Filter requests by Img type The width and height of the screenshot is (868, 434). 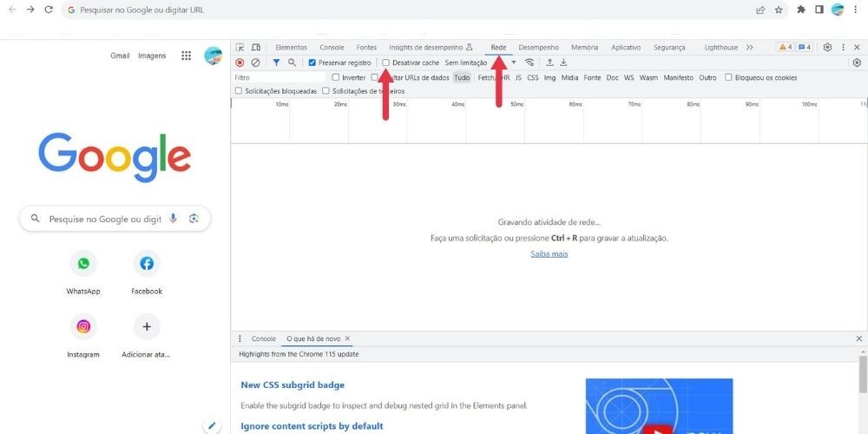pos(549,77)
